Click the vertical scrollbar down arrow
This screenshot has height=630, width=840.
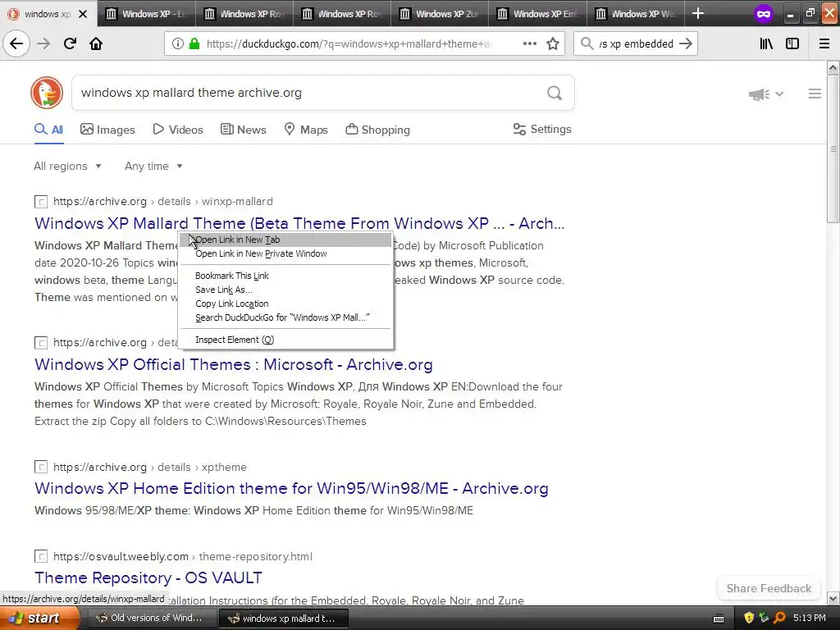[x=833, y=598]
